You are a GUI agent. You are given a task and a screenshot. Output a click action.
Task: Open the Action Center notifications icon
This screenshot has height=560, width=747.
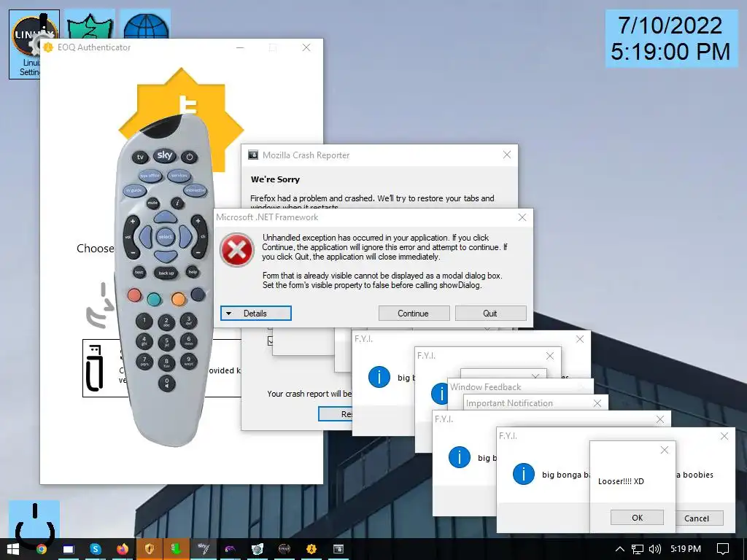[x=723, y=549]
